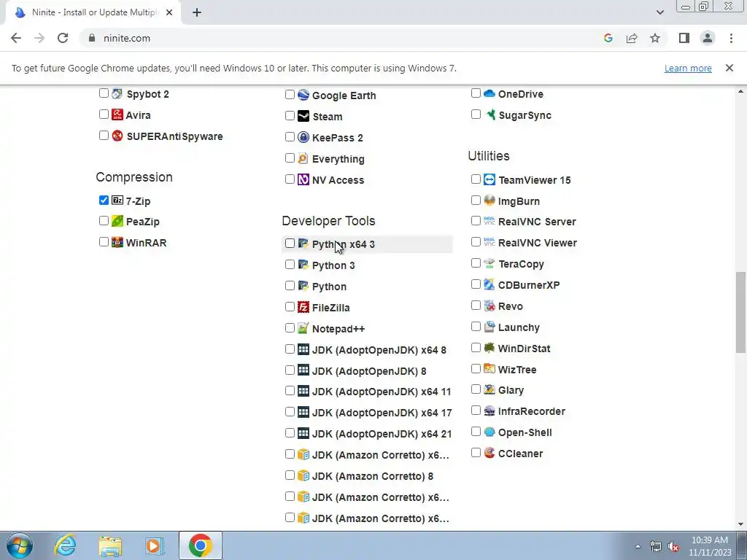Screen dimensions: 747x560
Task: Tick the CCleaner checkbox
Action: [476, 452]
